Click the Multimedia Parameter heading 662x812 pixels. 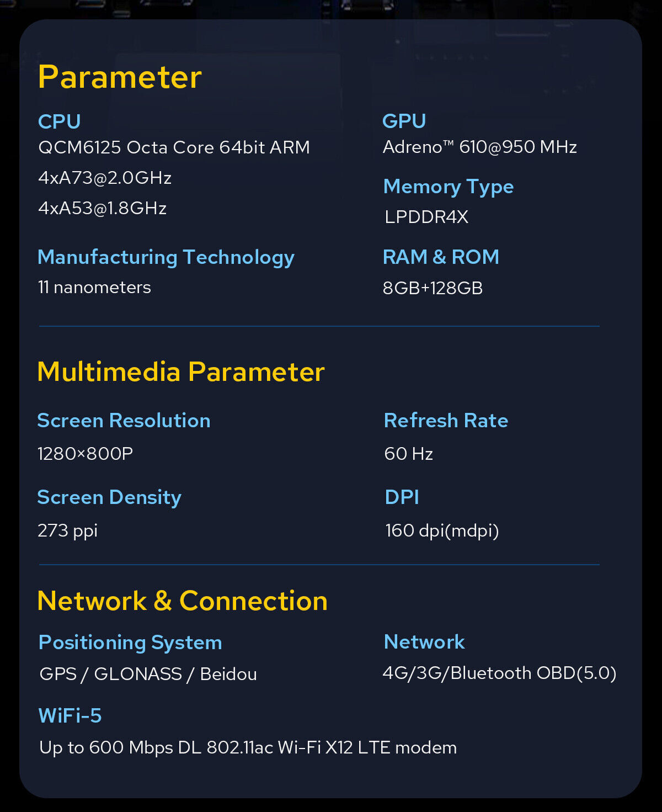(181, 371)
